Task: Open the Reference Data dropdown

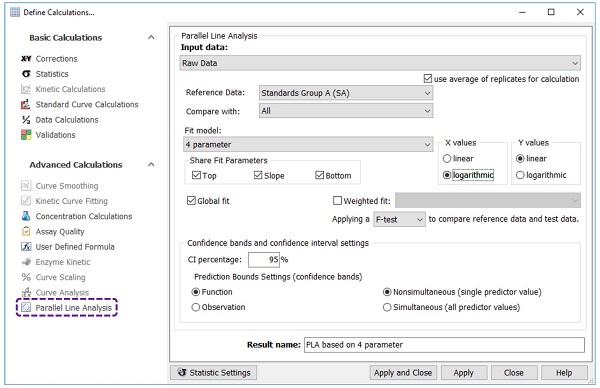Action: 346,93
